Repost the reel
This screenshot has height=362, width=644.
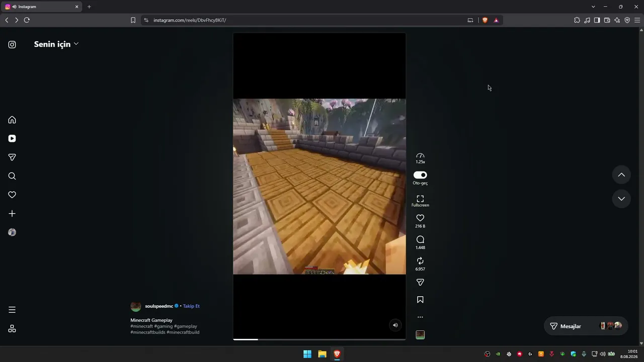point(420,261)
